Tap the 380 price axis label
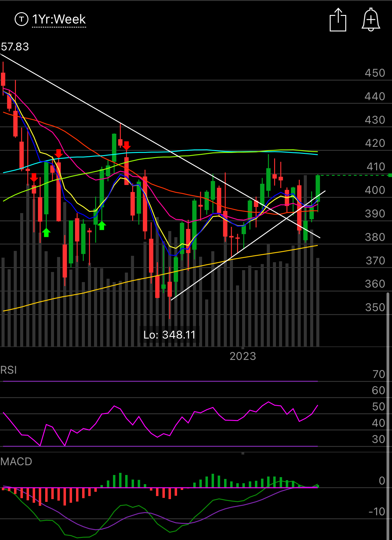The height and width of the screenshot is (540, 392). click(x=375, y=237)
